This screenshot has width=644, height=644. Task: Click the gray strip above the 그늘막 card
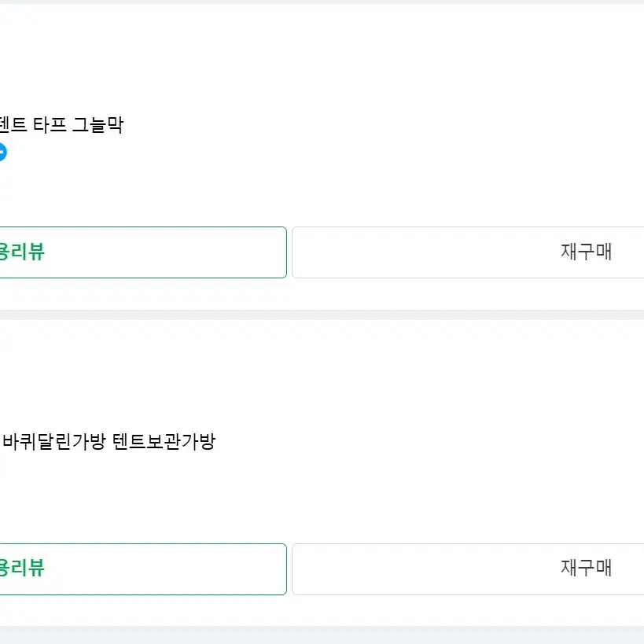point(322,2)
